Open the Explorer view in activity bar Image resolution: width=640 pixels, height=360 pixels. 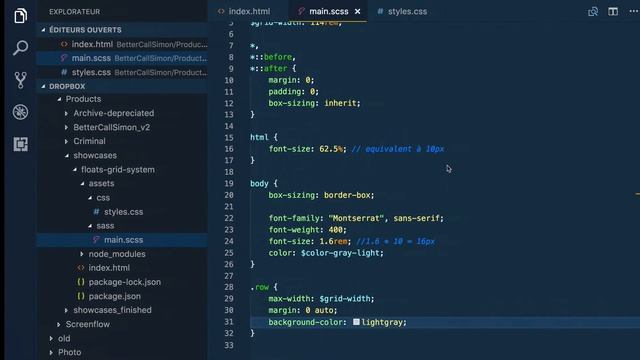pyautogui.click(x=20, y=16)
